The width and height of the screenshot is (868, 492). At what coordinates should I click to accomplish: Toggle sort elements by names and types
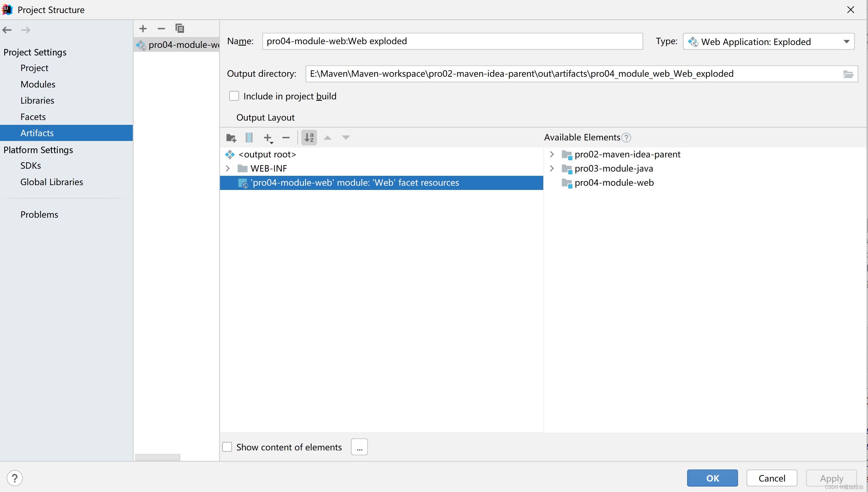309,138
